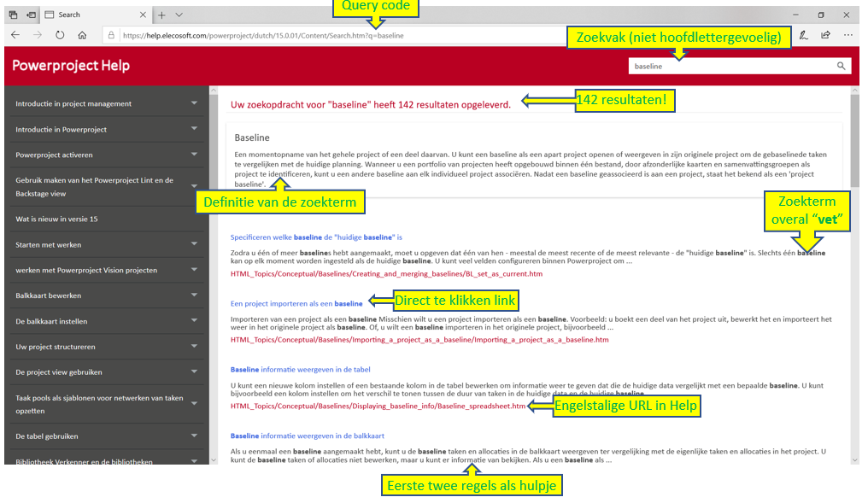This screenshot has width=868, height=503.
Task: Click the browser forward arrow
Action: (37, 35)
